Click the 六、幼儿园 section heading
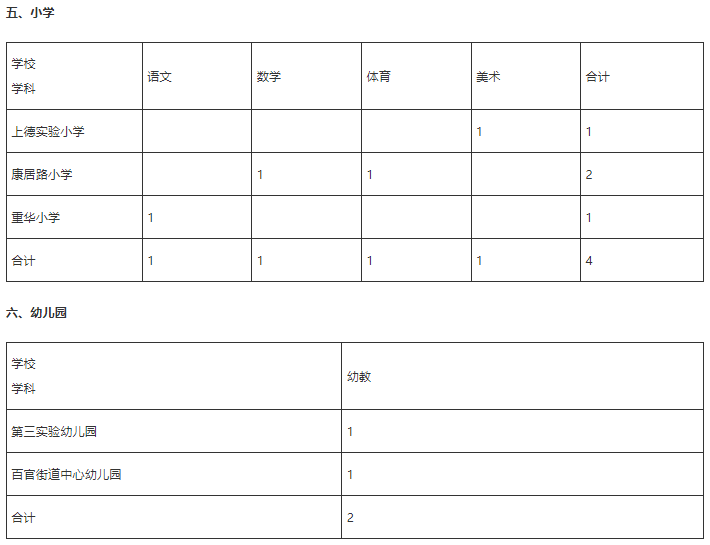 37,313
